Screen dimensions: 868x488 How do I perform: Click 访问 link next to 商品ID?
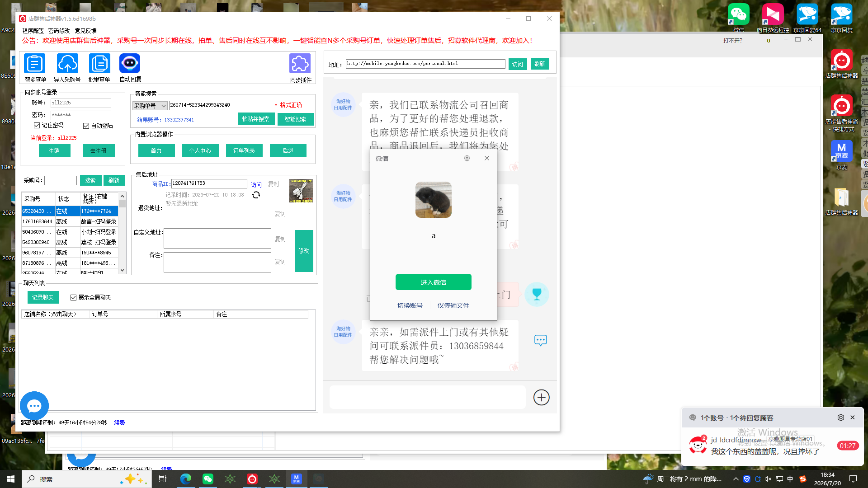tap(256, 184)
